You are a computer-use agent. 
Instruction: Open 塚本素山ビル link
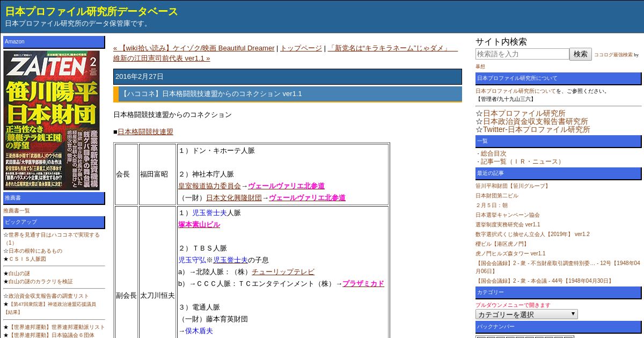(199, 225)
